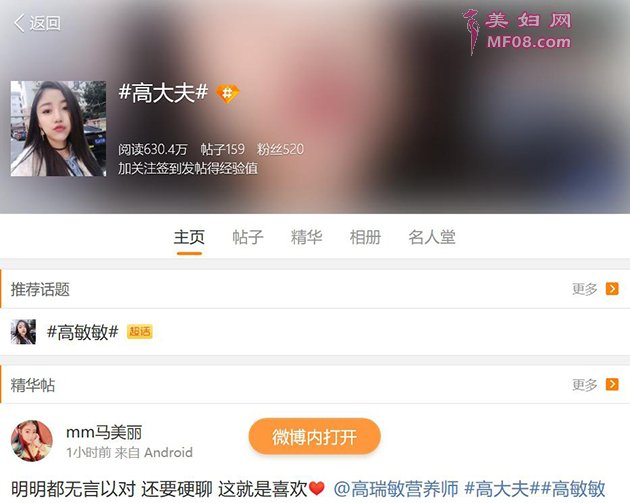Switch to the 精华 tab

pyautogui.click(x=307, y=237)
